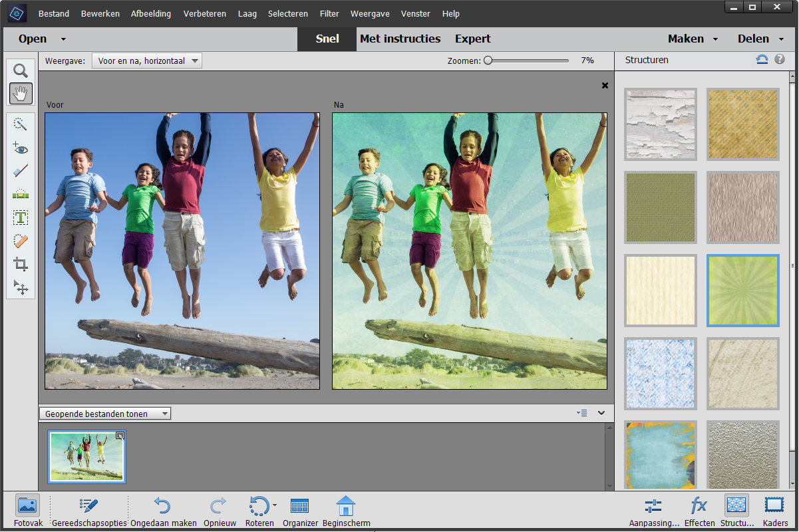Toggle the Fotovak photo bin
The width and height of the screenshot is (799, 532).
28,511
